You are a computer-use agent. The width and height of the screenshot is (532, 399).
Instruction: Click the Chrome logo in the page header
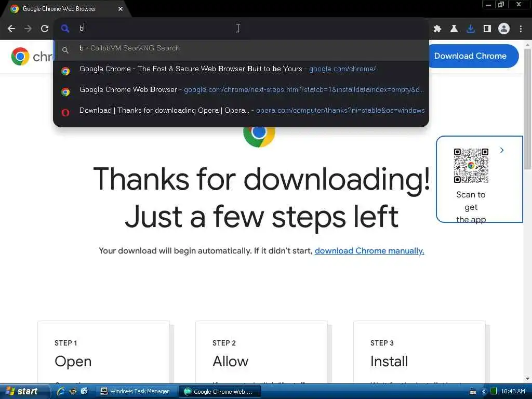point(20,56)
